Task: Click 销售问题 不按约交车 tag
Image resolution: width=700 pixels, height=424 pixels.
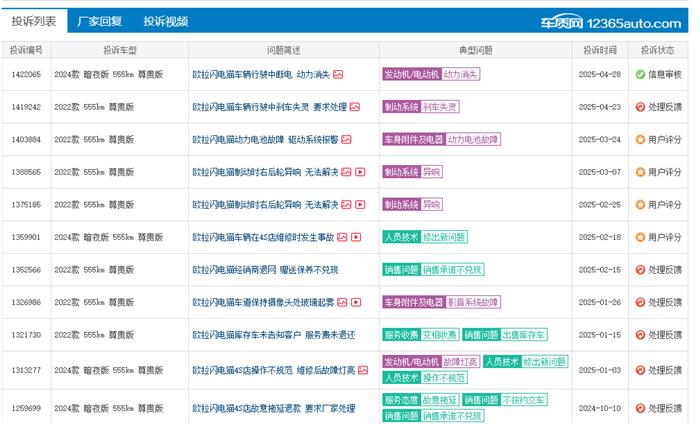Action: coord(505,400)
